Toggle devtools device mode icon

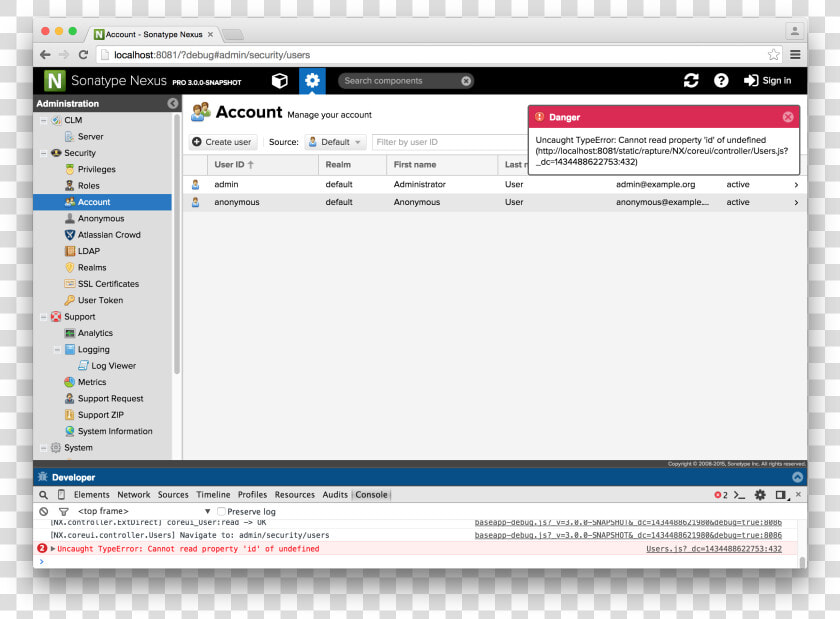(61, 495)
